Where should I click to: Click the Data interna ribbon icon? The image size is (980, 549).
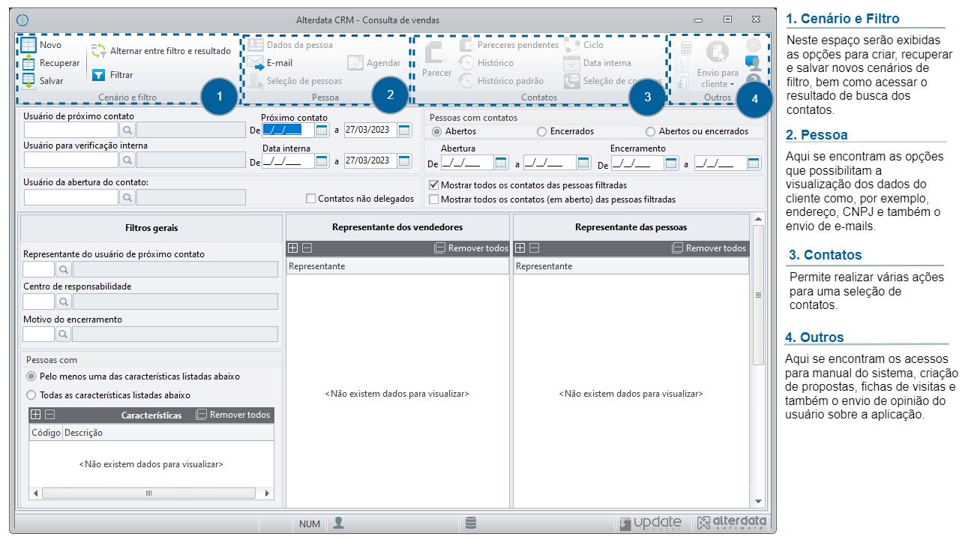[x=572, y=63]
